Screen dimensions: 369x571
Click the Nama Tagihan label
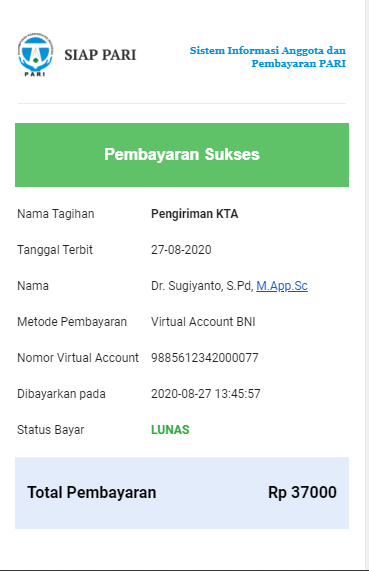56,214
